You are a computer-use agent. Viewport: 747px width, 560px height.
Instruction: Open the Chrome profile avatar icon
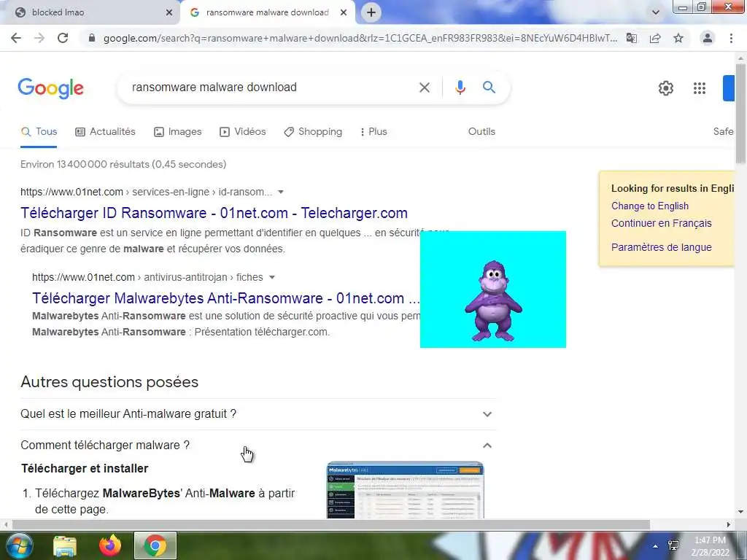[708, 38]
